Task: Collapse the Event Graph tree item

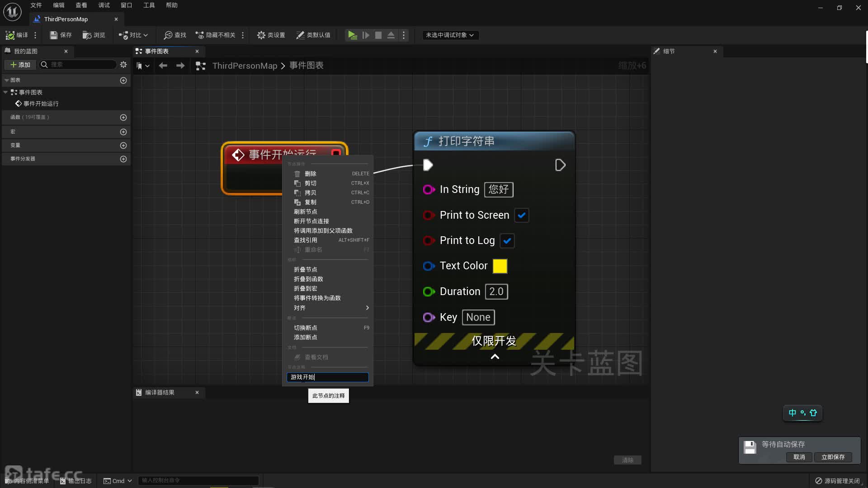Action: point(5,92)
